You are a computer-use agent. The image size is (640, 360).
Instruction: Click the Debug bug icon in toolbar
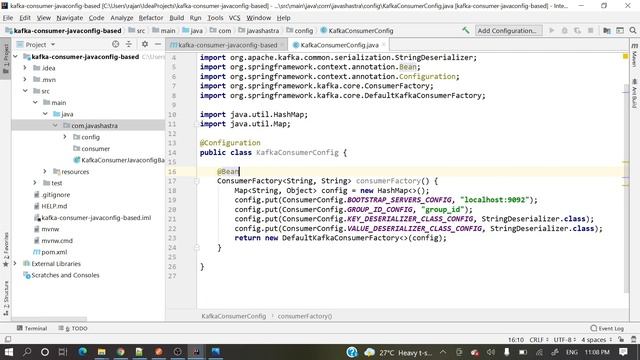click(x=564, y=31)
